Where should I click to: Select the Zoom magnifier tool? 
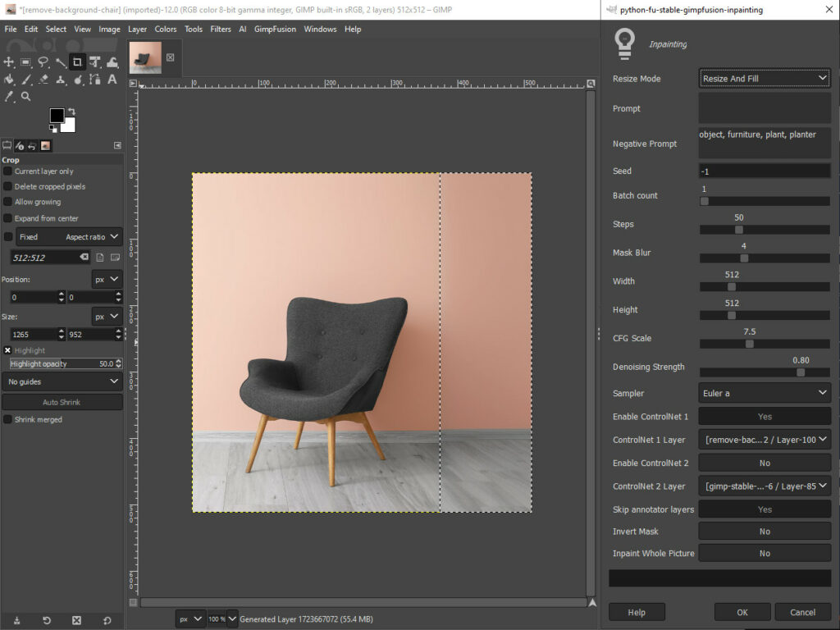[25, 97]
